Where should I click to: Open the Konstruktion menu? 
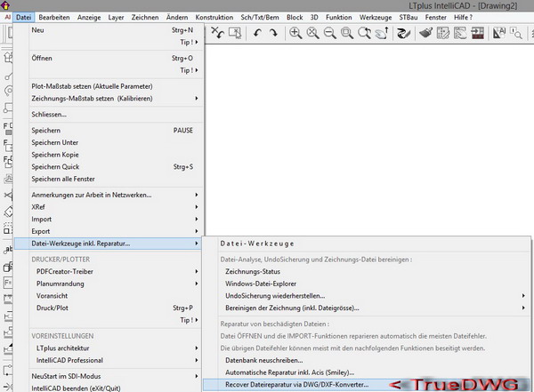(214, 18)
